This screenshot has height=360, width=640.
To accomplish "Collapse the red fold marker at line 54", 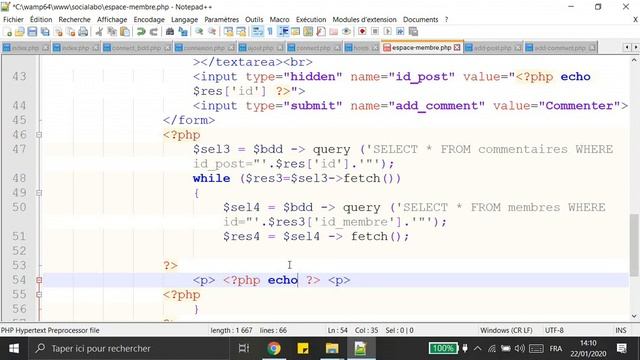I will coord(39,280).
